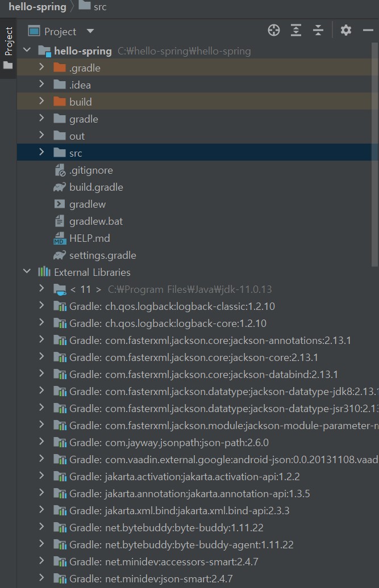Click the gradlew script icon
The image size is (379, 588).
click(x=60, y=204)
